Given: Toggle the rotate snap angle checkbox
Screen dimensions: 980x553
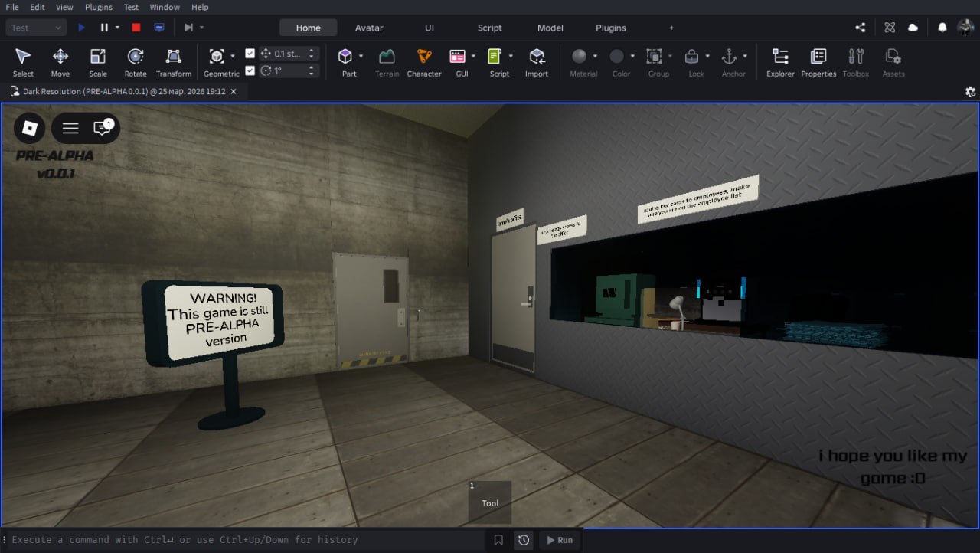Looking at the screenshot, I should [x=250, y=70].
